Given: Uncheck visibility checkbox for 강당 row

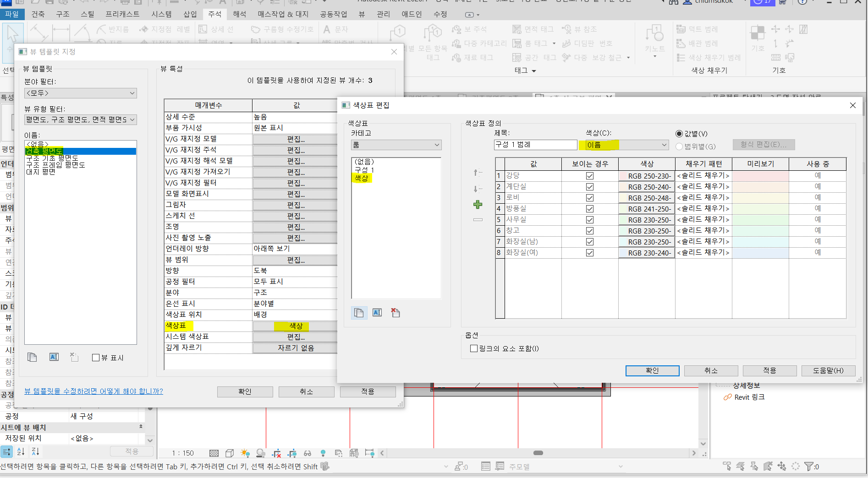Looking at the screenshot, I should pyautogui.click(x=590, y=176).
